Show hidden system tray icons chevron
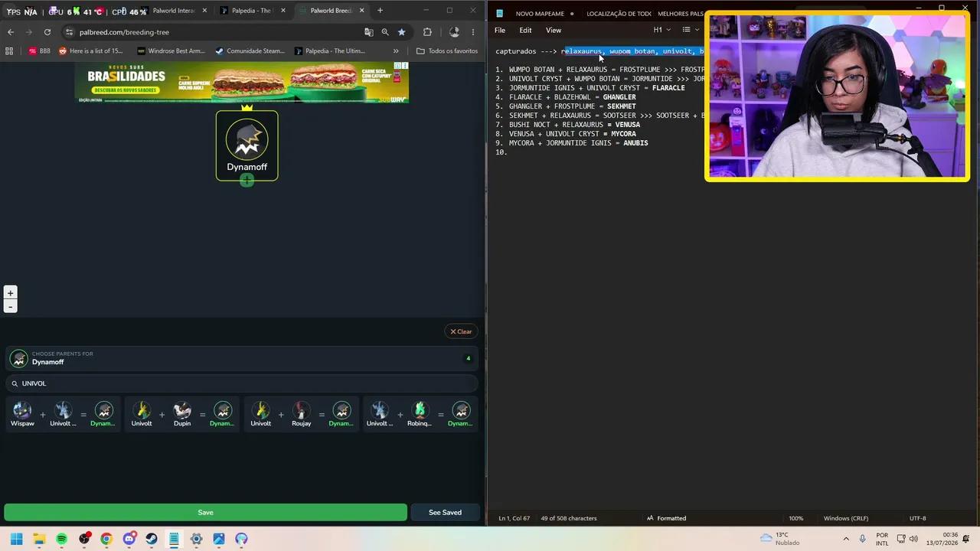980x551 pixels. pos(846,539)
